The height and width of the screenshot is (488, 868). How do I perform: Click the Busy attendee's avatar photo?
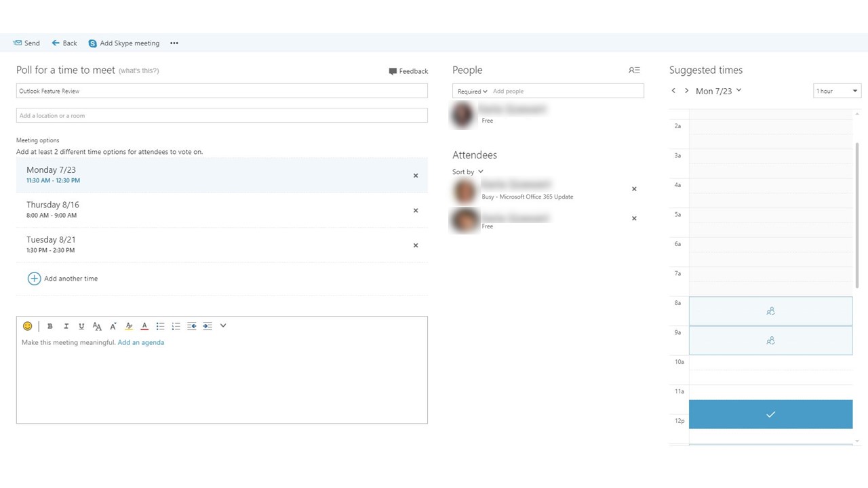[465, 190]
